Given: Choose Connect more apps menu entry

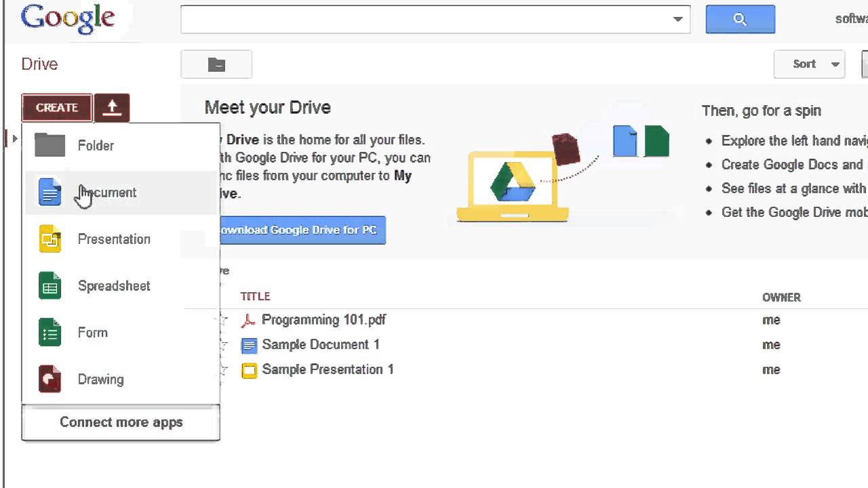Looking at the screenshot, I should pyautogui.click(x=121, y=422).
